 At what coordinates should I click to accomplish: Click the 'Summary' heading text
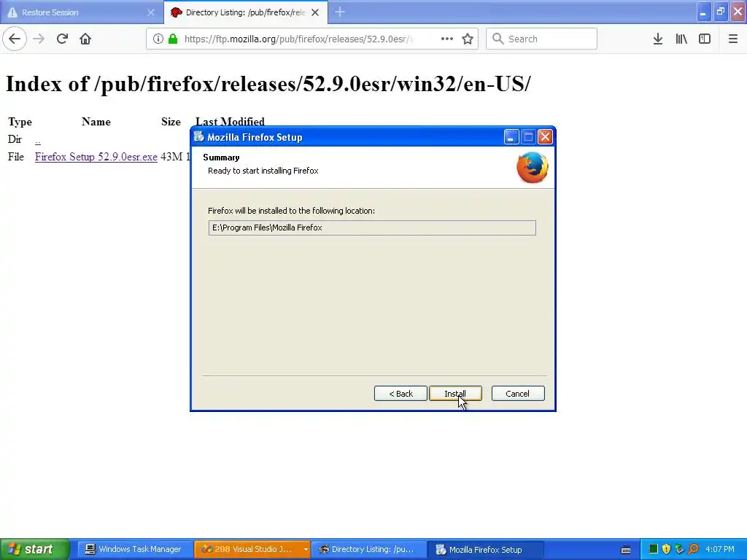(221, 157)
